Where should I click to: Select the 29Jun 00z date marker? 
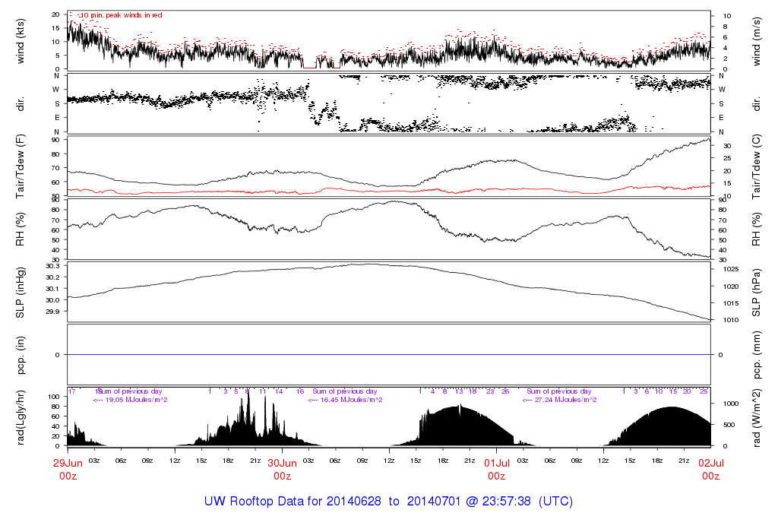pos(68,469)
